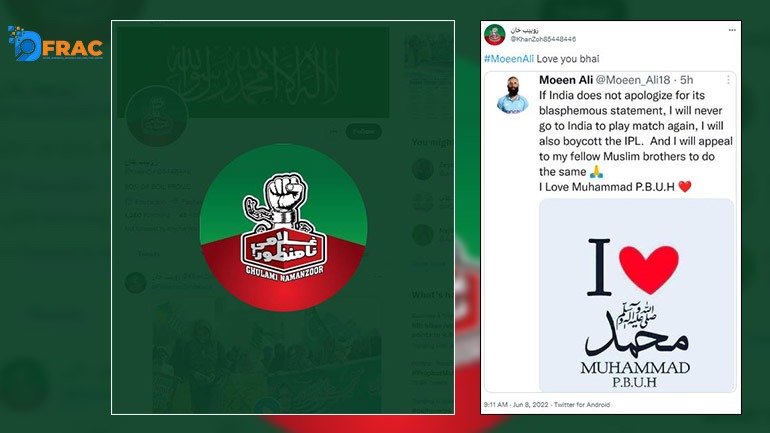
Task: Click the tweet author's round profile avatar
Action: click(x=495, y=35)
